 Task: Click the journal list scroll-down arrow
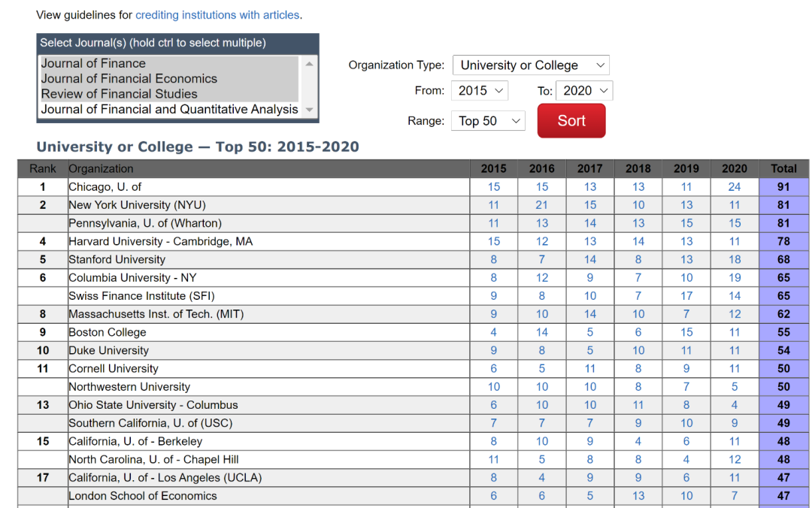309,109
